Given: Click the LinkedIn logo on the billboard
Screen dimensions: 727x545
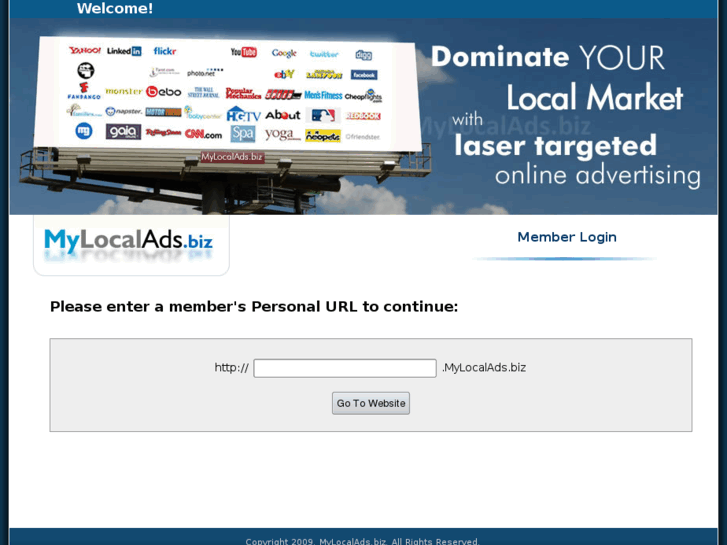Looking at the screenshot, I should (124, 51).
